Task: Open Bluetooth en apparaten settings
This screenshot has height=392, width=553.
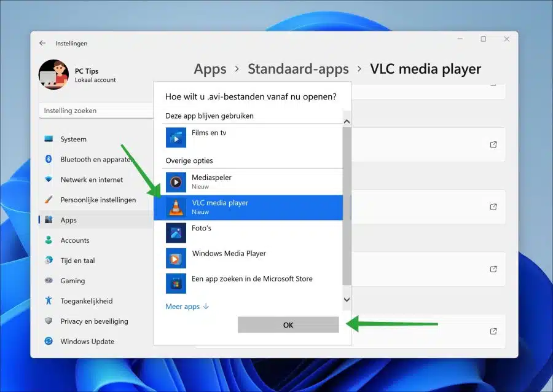Action: tap(96, 159)
